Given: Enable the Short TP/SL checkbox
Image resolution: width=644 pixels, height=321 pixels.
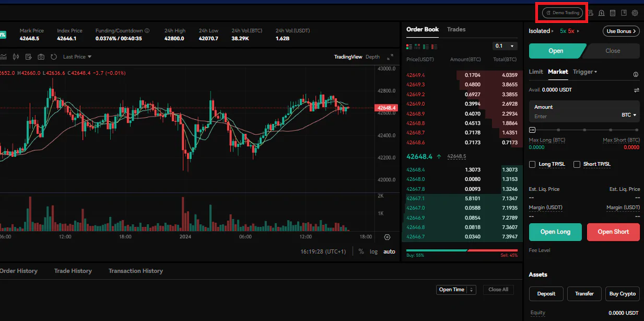Looking at the screenshot, I should tap(577, 164).
